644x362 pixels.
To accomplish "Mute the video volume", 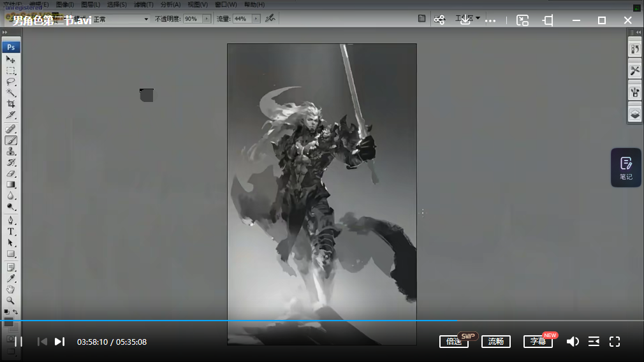I will pos(573,342).
